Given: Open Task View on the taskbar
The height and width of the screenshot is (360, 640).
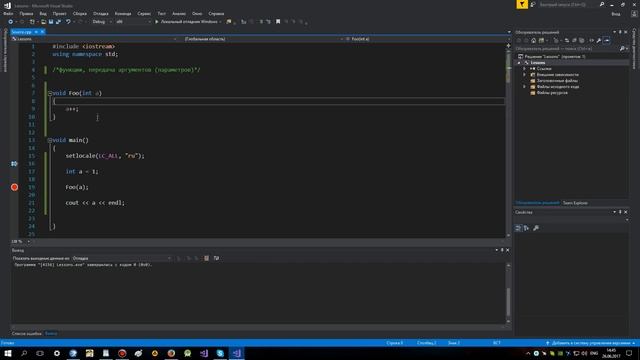Looking at the screenshot, I should point(40,353).
